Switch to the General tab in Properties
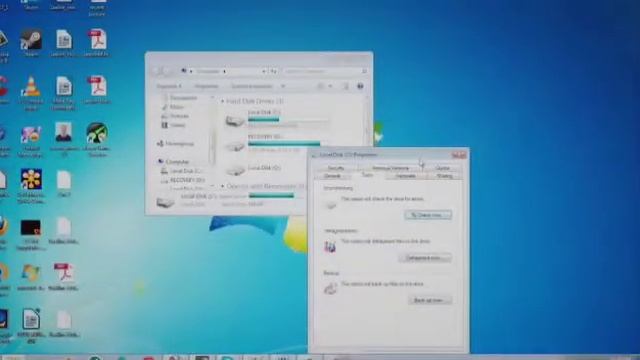This screenshot has width=640, height=360. [332, 176]
